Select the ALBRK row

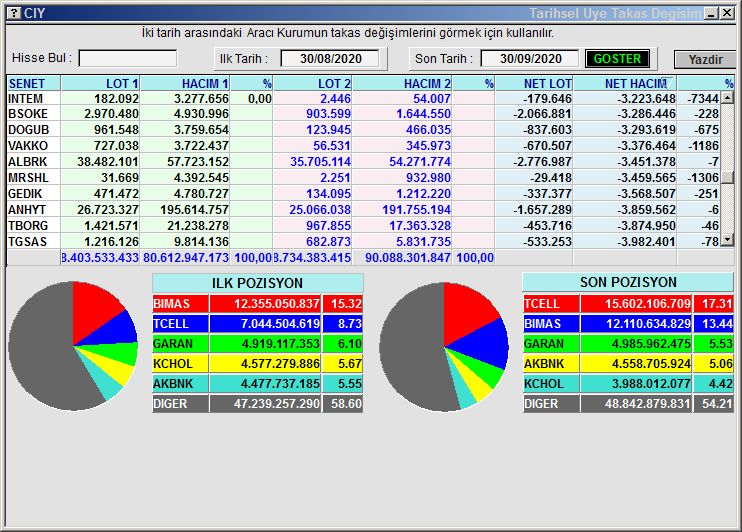tap(363, 162)
